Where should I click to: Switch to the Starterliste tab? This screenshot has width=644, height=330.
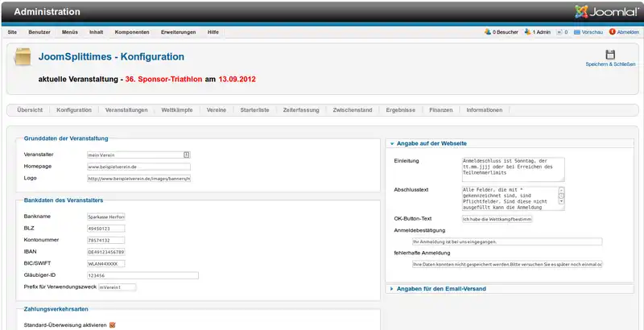[x=254, y=110]
